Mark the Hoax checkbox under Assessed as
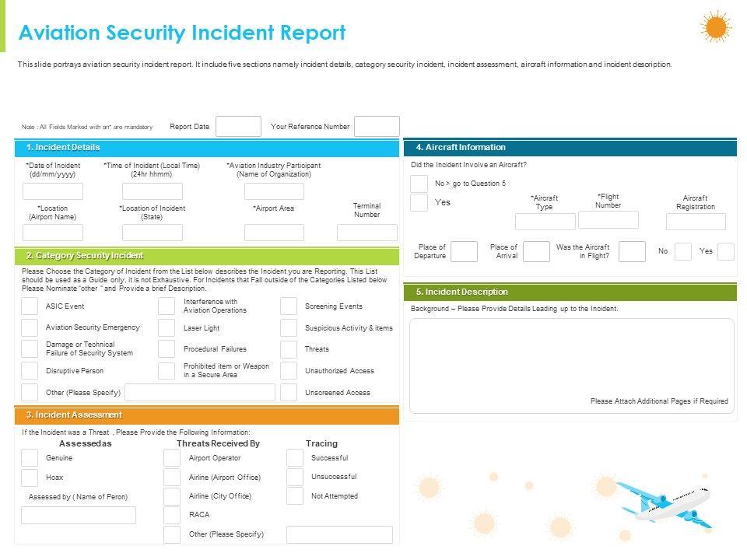This screenshot has height=560, width=747. point(30,478)
